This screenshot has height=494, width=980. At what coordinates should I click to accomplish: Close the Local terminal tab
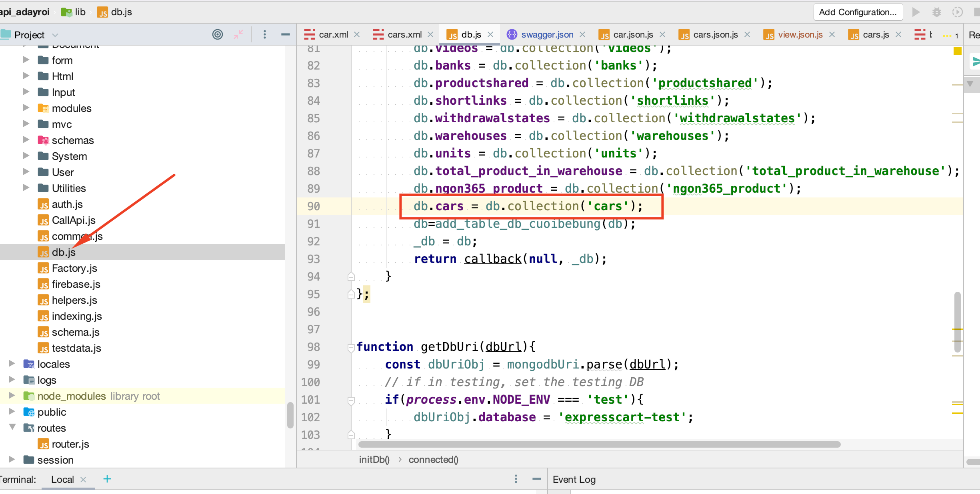[x=83, y=479]
